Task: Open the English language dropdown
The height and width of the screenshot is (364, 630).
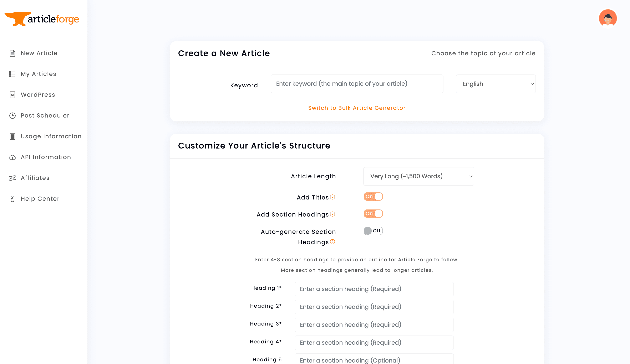Action: tap(496, 84)
